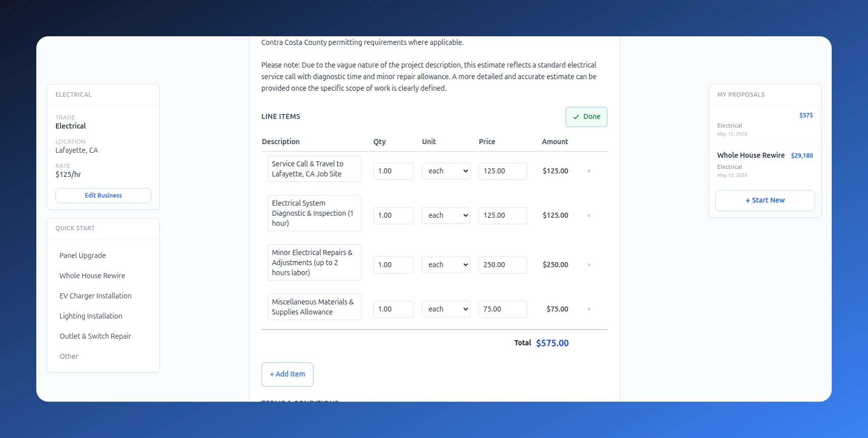
Task: Click the $125/hr rate value
Action: (x=68, y=174)
